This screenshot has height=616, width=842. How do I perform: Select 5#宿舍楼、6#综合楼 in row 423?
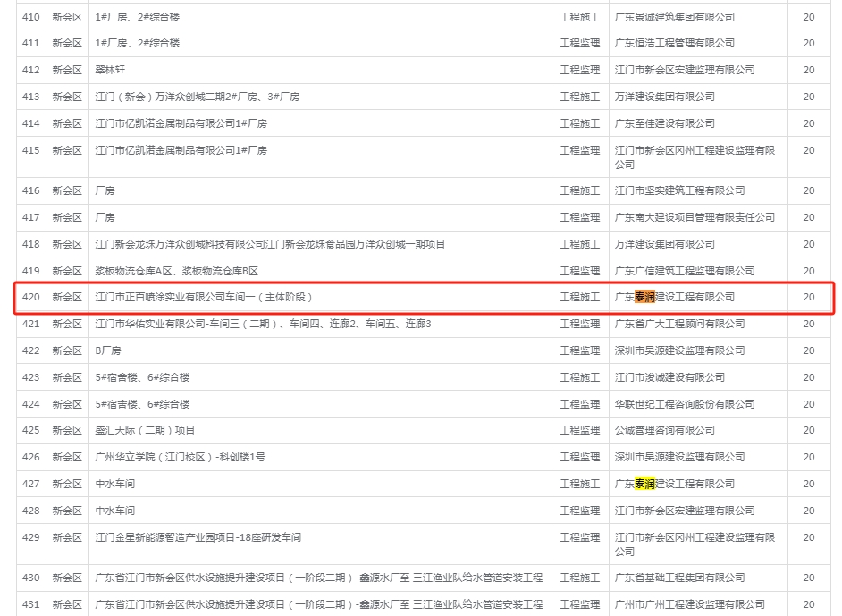[142, 377]
